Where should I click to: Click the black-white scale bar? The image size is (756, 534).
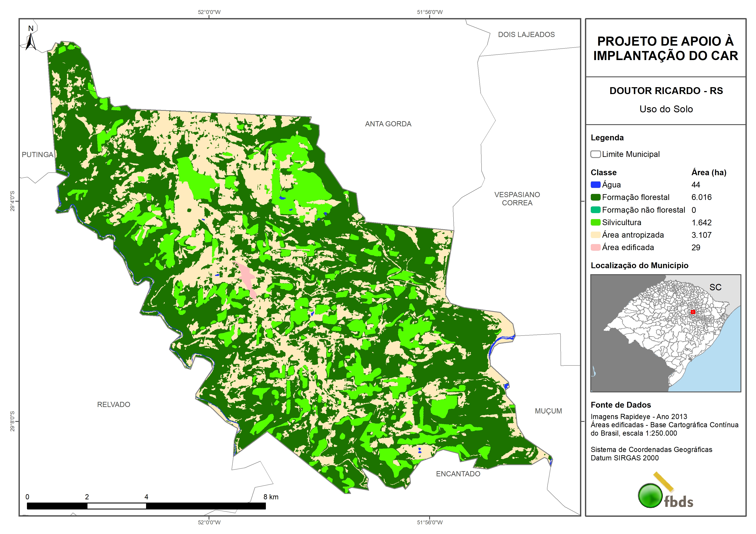146,506
